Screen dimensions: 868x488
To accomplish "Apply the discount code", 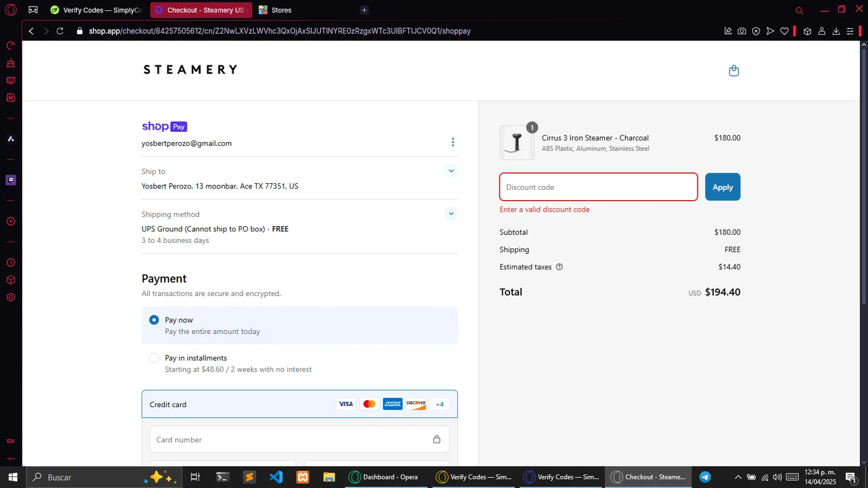I will [x=722, y=187].
